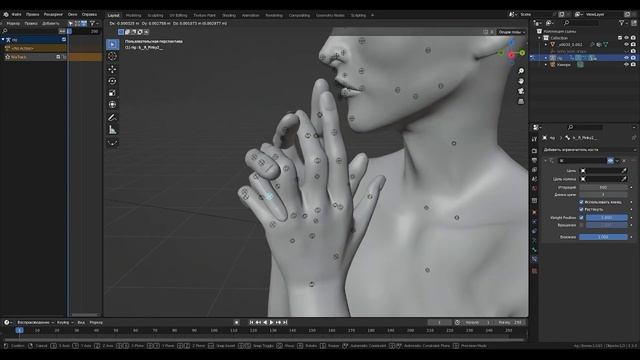640x360 pixels.
Task: Open the Keying dropdown in timeline
Action: click(65, 322)
